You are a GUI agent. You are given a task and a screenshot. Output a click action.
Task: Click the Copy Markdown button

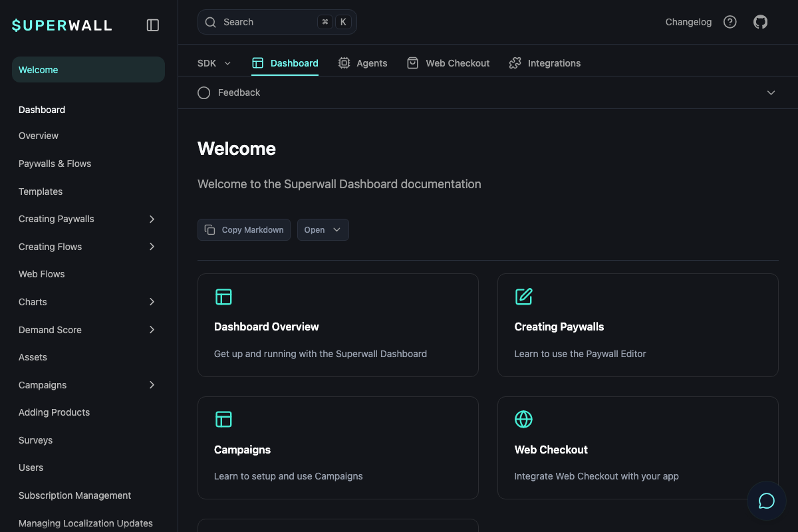click(x=244, y=229)
